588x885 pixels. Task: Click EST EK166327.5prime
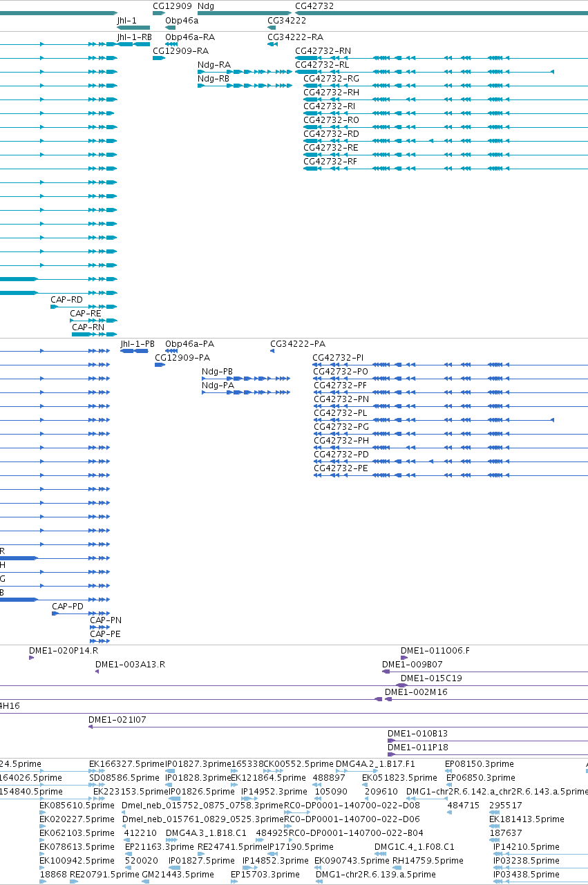tap(126, 764)
